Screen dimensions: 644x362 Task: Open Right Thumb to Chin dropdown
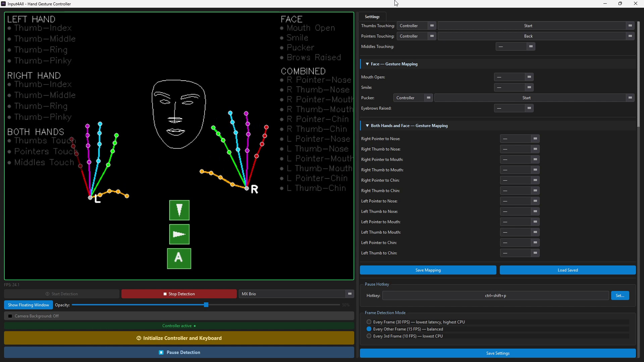(520, 191)
